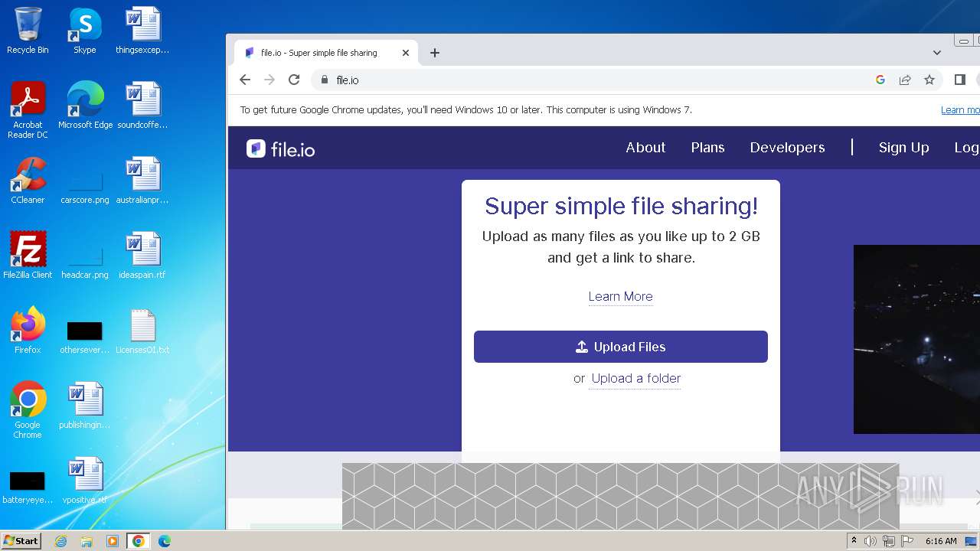Launch Skype from the desktop

pyautogui.click(x=85, y=31)
